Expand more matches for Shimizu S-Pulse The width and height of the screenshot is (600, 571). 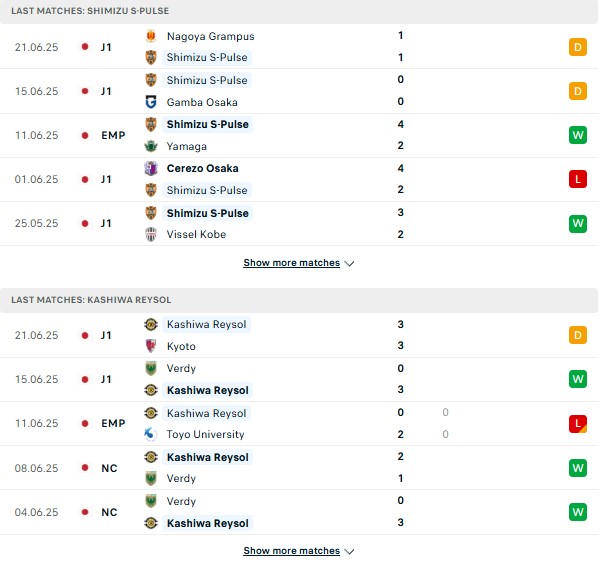point(292,263)
